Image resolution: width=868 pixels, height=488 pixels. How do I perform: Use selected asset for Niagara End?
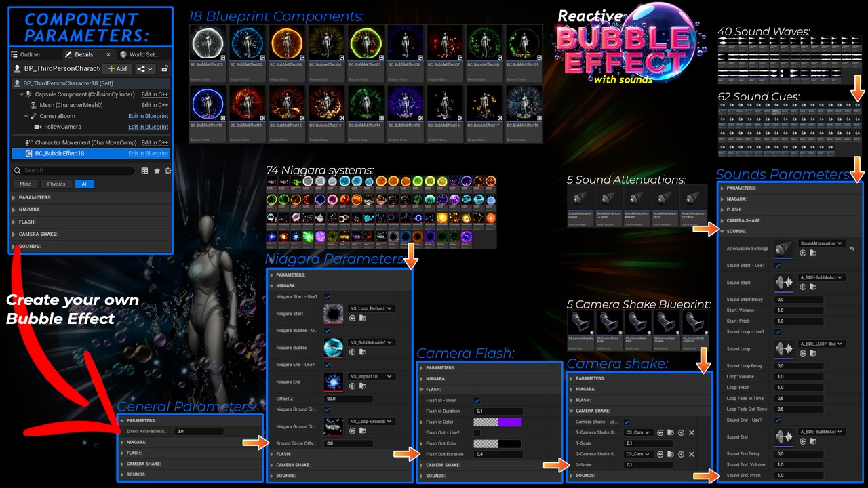tap(352, 386)
